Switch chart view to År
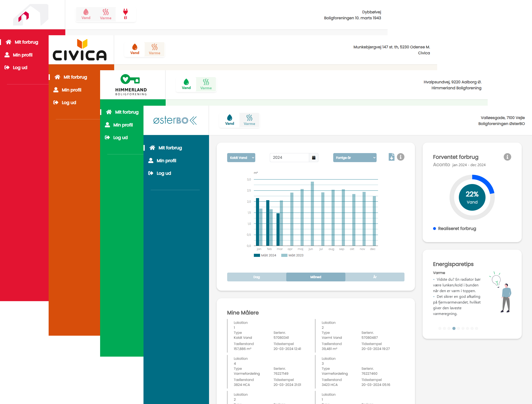This screenshot has height=404, width=532. [375, 277]
